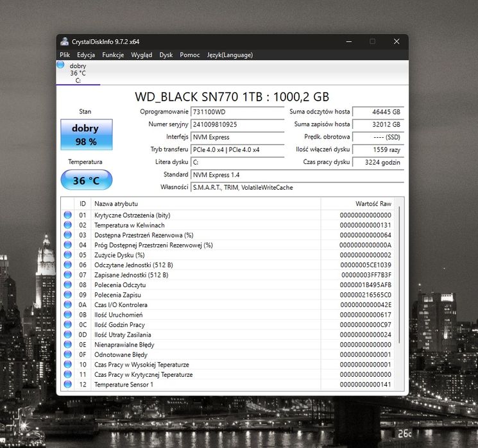Minimize the CrystalDiskInfo window
Screen dimensions: 478x448
[x=349, y=42]
